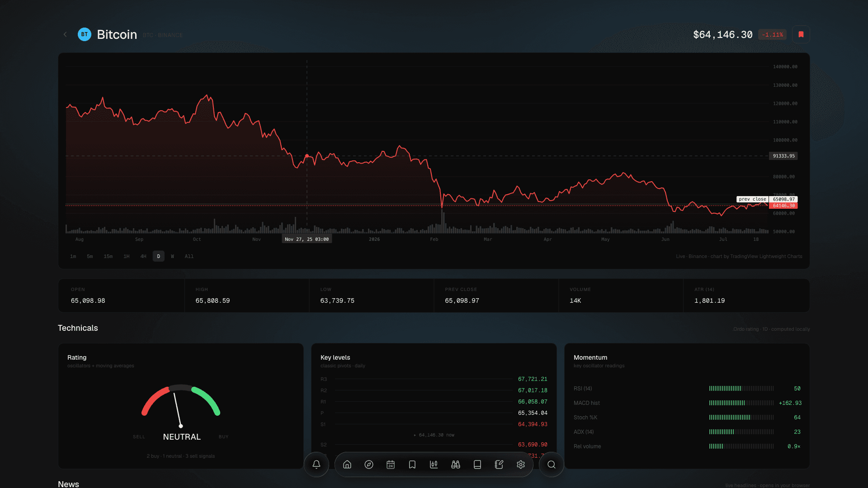The width and height of the screenshot is (868, 488).
Task: Click the -1.11% change badge
Action: click(x=772, y=35)
